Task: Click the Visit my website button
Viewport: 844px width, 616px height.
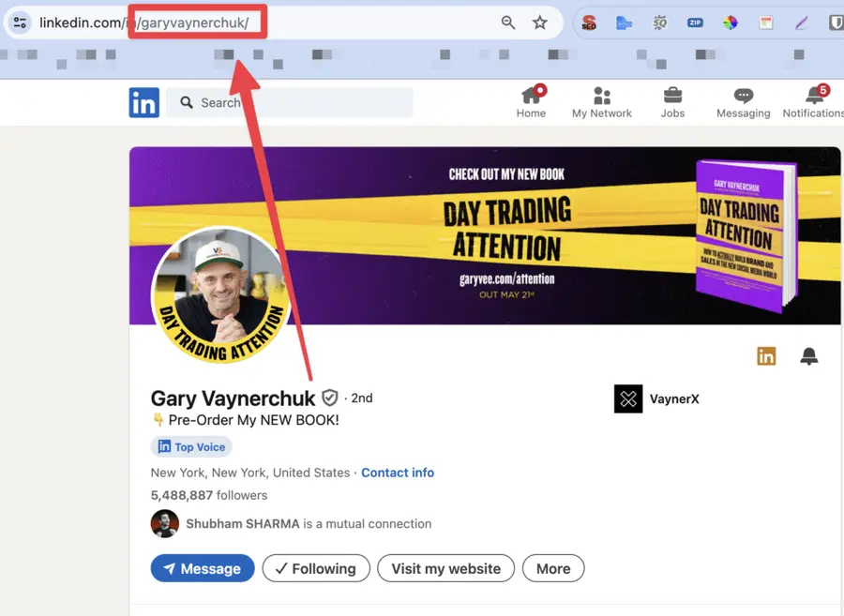Action: (x=445, y=568)
